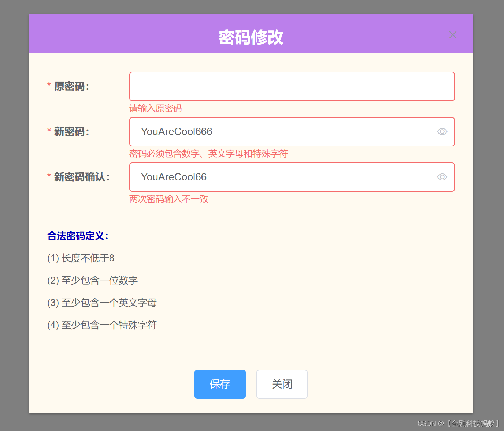
Task: Click the error text 两次密码输入不一致
Action: click(169, 199)
